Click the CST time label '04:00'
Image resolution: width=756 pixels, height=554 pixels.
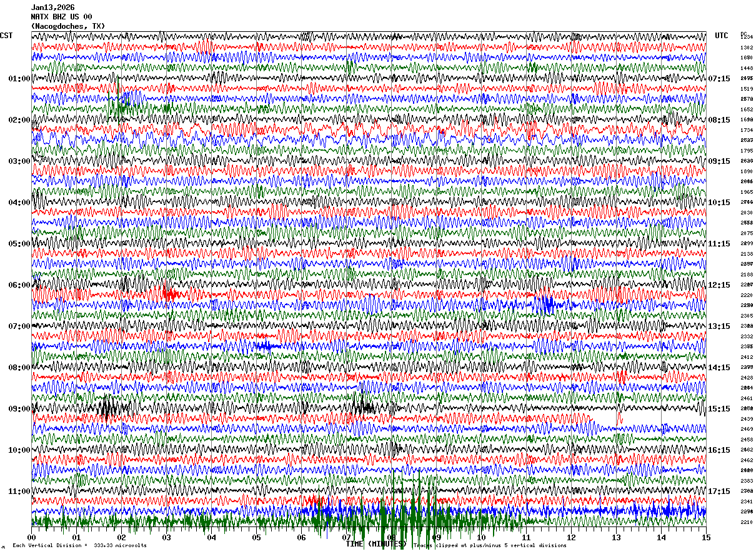click(19, 203)
